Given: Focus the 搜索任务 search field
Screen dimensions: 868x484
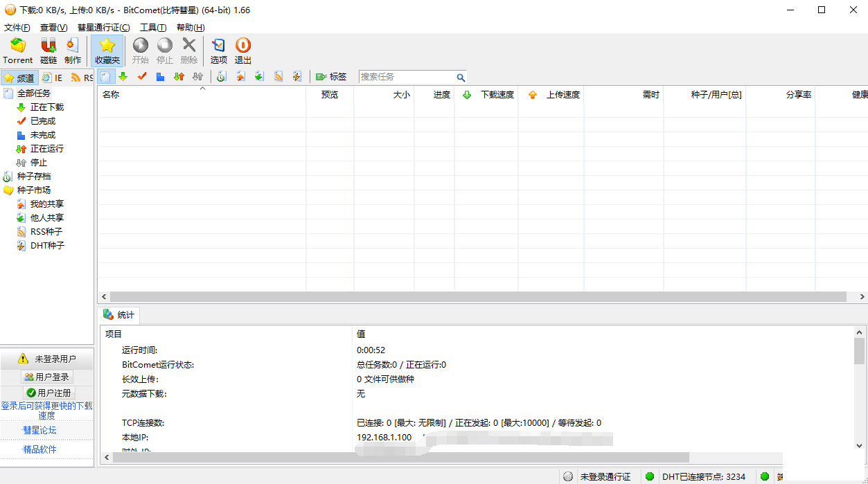Looking at the screenshot, I should (x=407, y=77).
